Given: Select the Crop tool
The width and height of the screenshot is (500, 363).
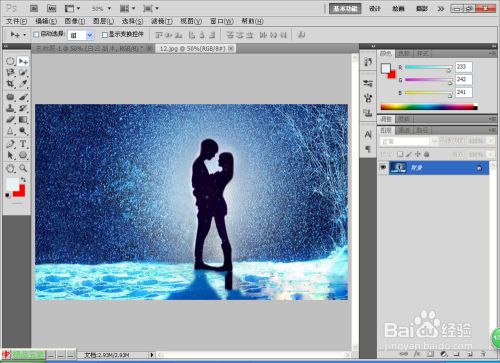Looking at the screenshot, I should pos(10,84).
